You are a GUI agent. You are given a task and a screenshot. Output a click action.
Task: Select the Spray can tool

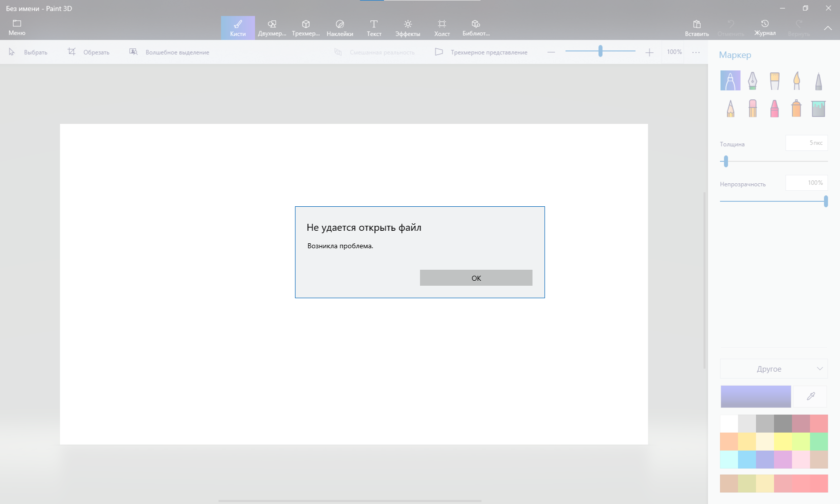(x=796, y=108)
